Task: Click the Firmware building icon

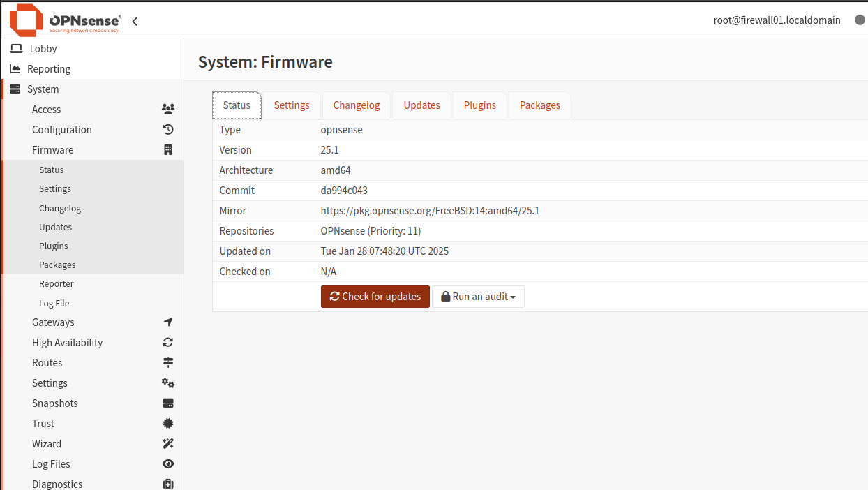Action: (168, 150)
